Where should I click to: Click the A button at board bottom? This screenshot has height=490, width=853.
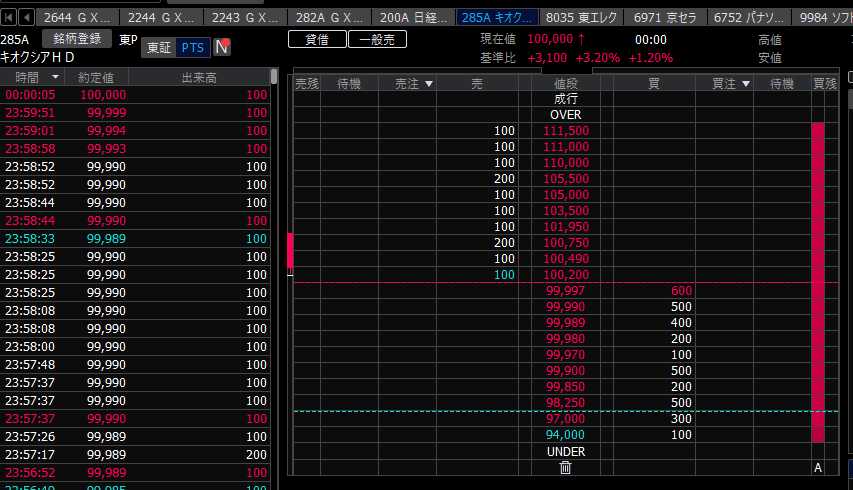[818, 468]
